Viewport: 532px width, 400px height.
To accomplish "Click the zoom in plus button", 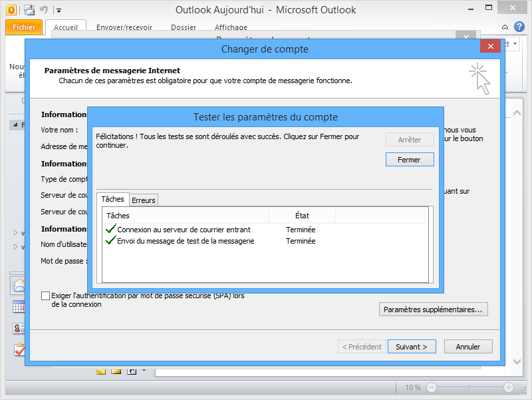I will click(508, 387).
